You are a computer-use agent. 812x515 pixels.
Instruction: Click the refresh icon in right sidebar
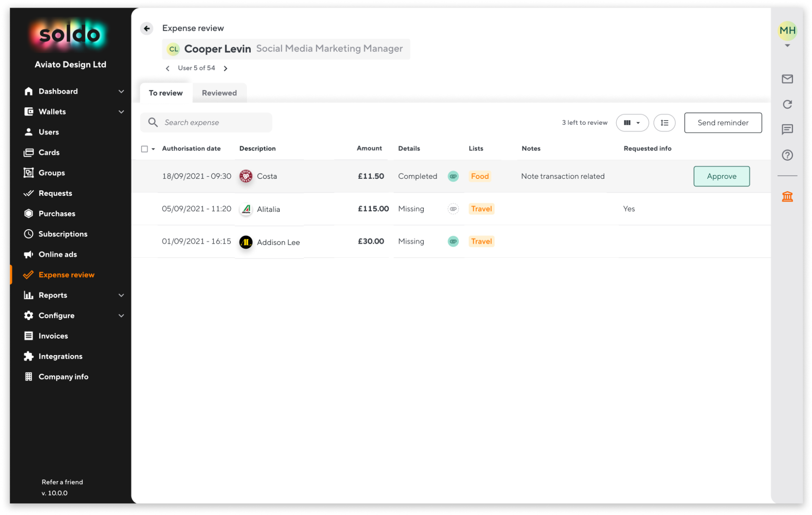[x=787, y=104]
